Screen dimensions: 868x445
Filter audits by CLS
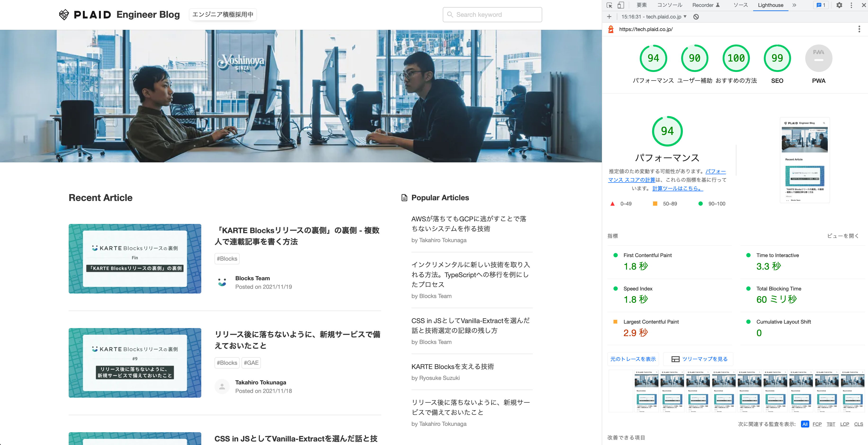coord(858,424)
